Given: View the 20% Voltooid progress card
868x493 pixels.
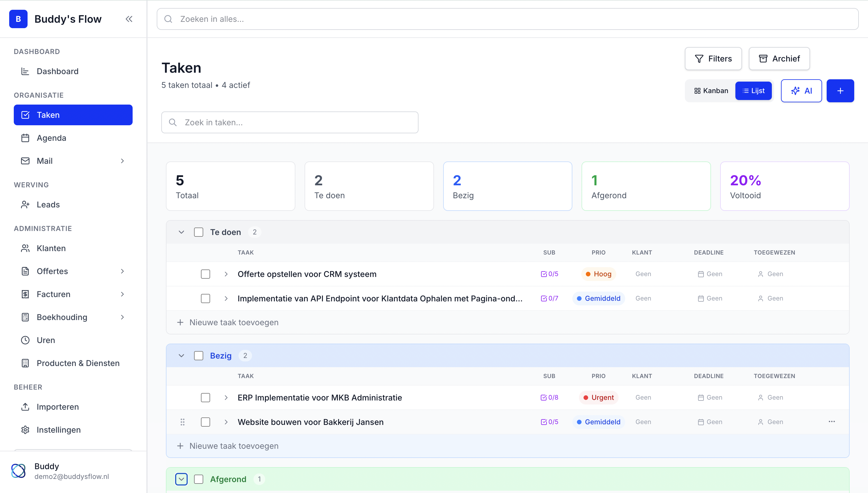Looking at the screenshot, I should [x=784, y=186].
